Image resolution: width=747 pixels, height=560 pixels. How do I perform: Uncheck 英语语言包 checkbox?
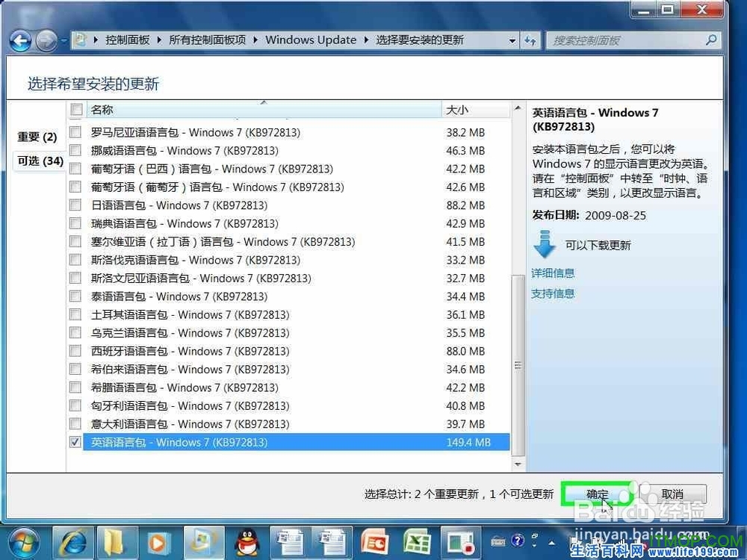(75, 442)
